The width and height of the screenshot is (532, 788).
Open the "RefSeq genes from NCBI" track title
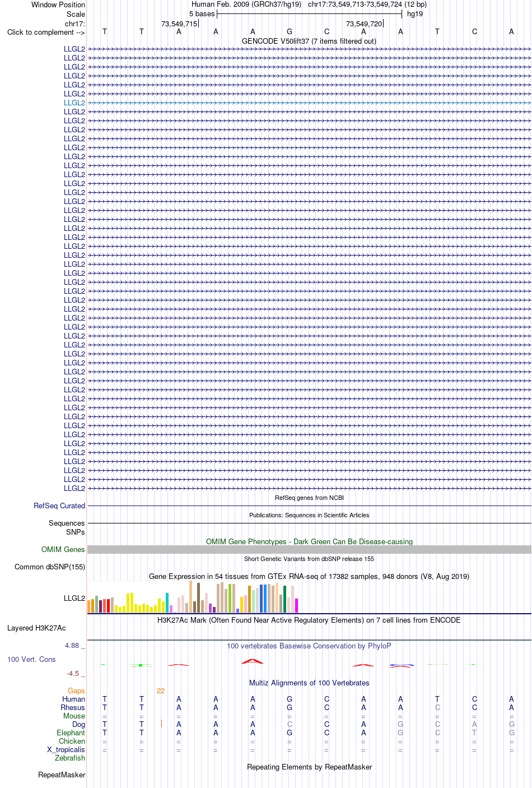click(309, 498)
